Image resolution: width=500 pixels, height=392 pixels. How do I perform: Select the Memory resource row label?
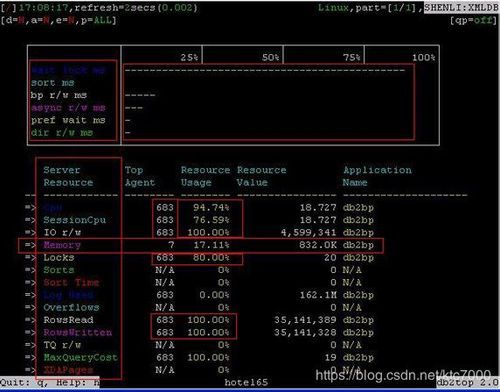point(62,245)
